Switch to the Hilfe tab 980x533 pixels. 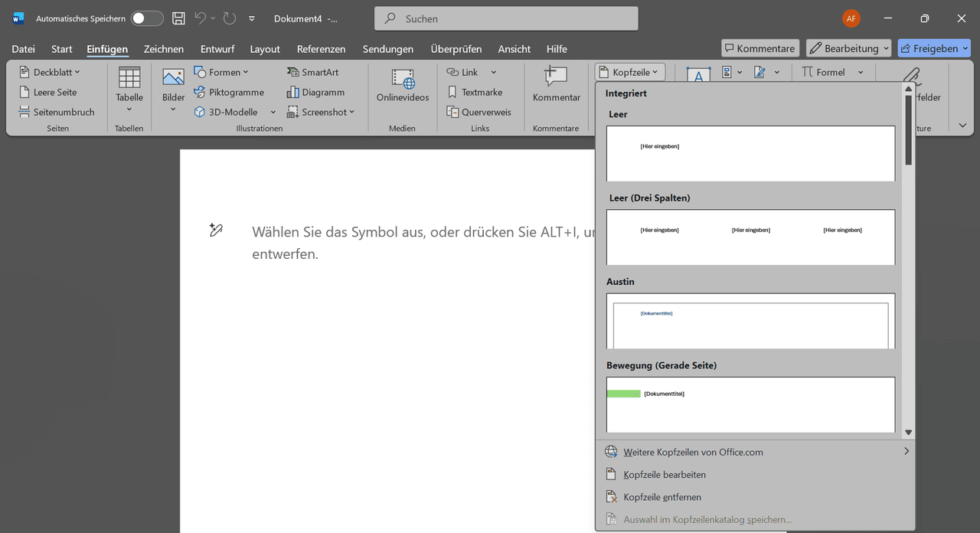tap(557, 48)
